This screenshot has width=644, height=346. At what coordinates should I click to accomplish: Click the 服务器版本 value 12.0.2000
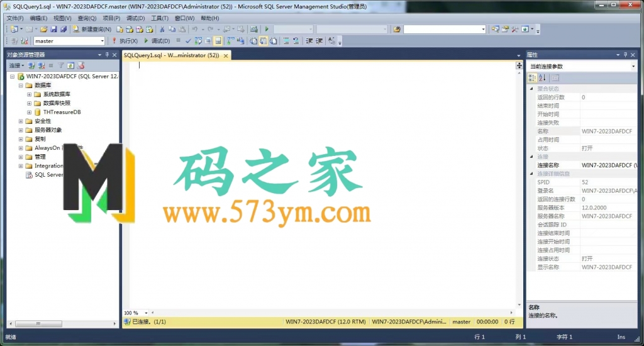[x=594, y=208]
